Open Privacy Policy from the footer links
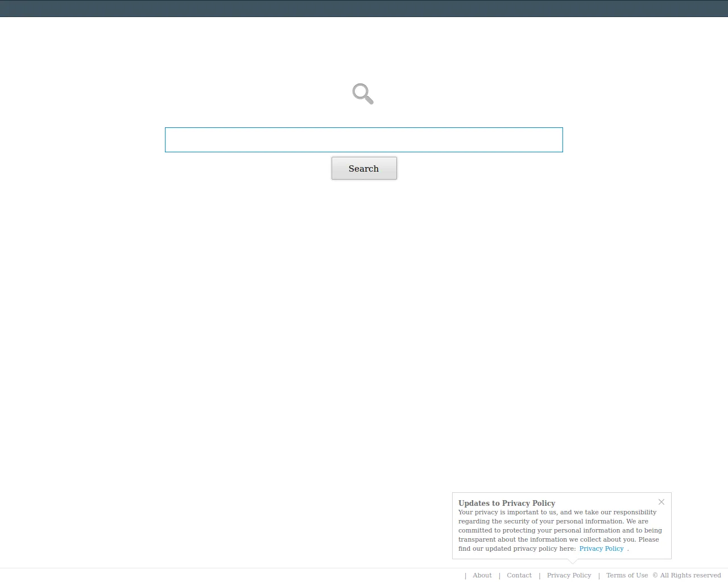Viewport: 728px width, 582px height. click(x=569, y=575)
